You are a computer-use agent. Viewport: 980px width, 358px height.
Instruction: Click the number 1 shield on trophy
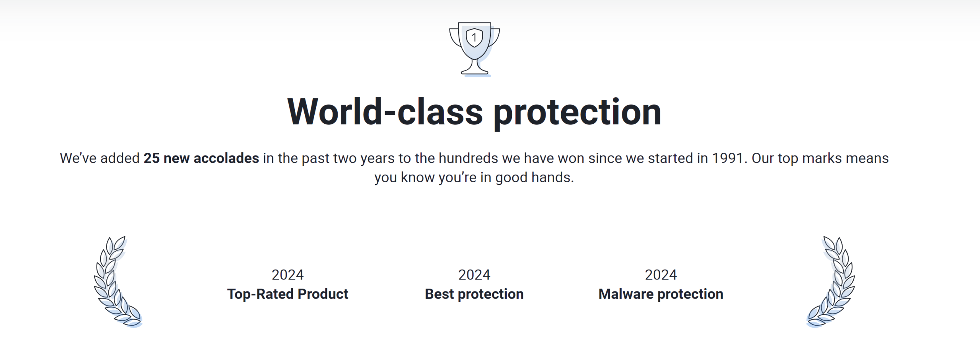pyautogui.click(x=474, y=38)
